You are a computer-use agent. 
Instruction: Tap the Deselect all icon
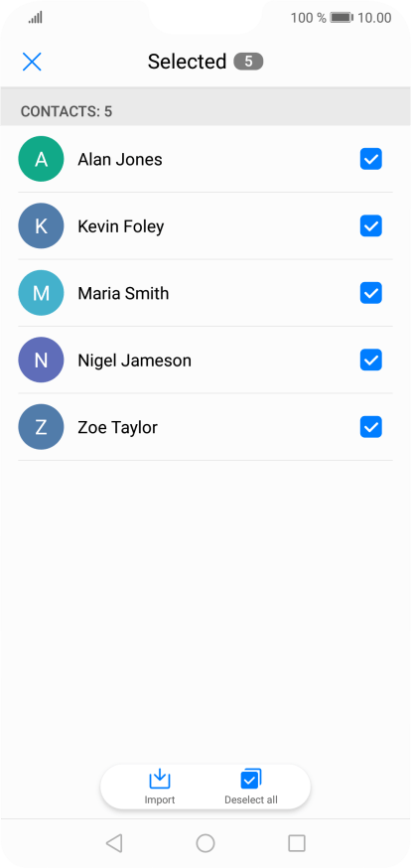tap(250, 779)
